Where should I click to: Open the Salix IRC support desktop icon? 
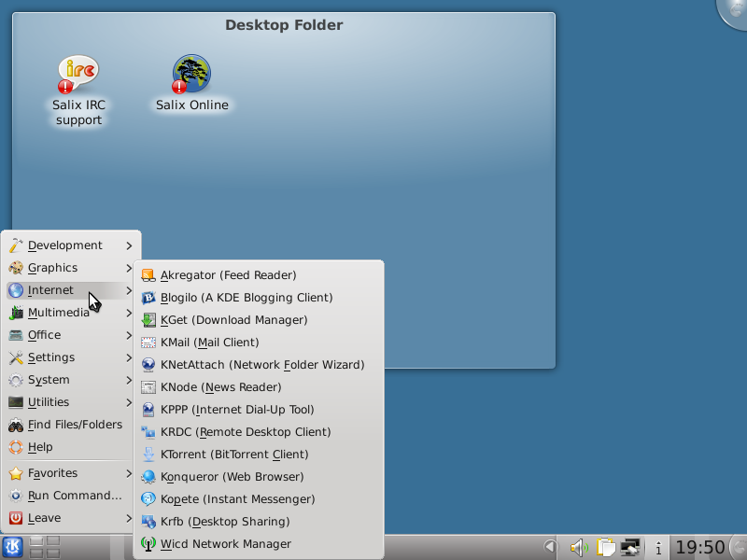point(78,74)
